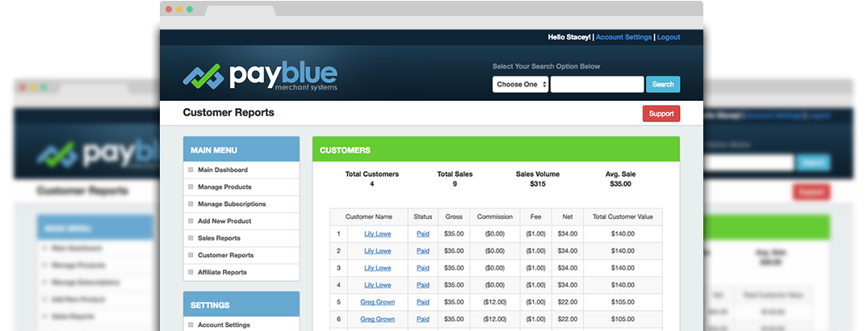Click the Paid status link in row 6

point(423,320)
